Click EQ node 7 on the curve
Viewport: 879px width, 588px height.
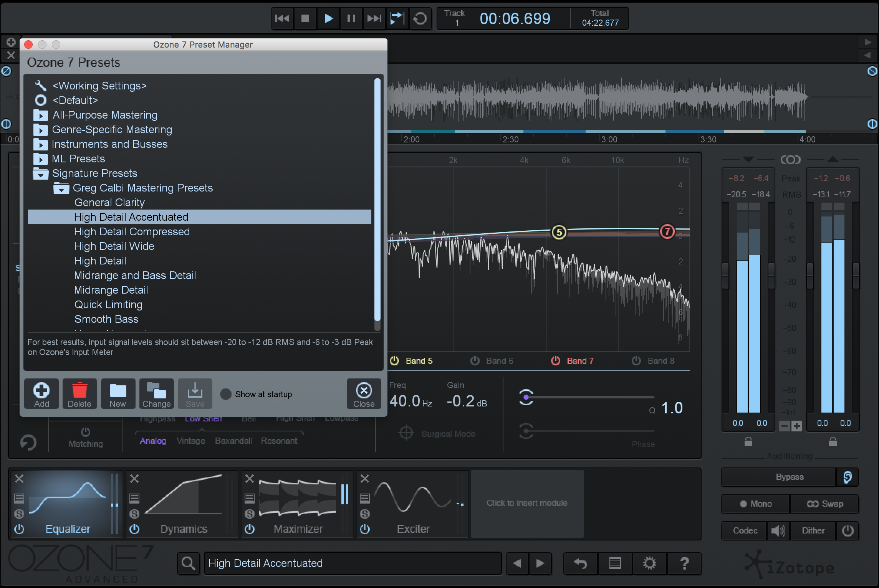pos(667,231)
